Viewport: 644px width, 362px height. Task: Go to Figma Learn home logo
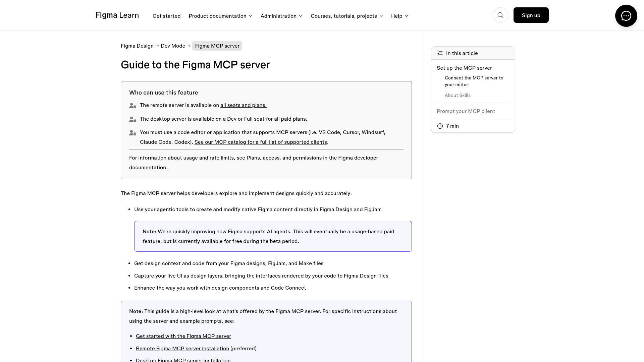tap(117, 15)
